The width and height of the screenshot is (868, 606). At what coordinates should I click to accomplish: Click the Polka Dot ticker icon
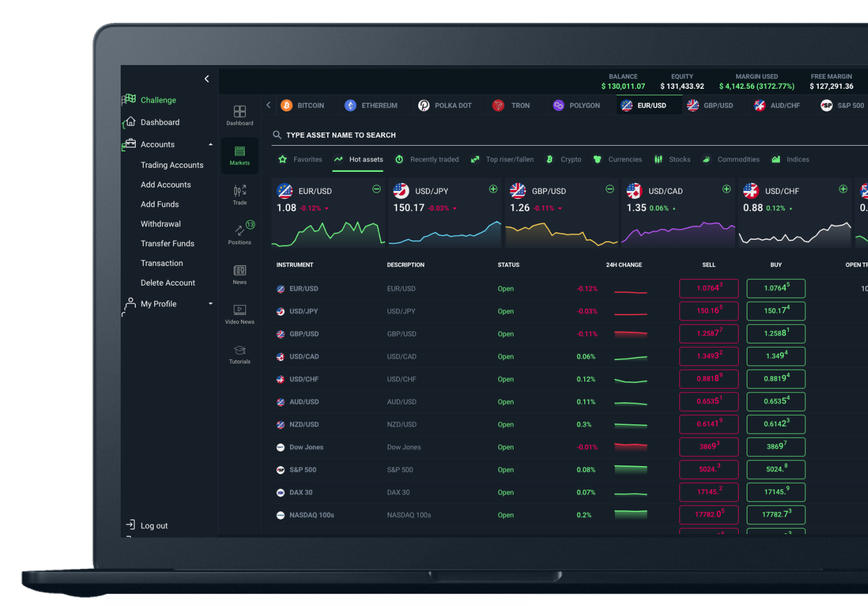(424, 105)
